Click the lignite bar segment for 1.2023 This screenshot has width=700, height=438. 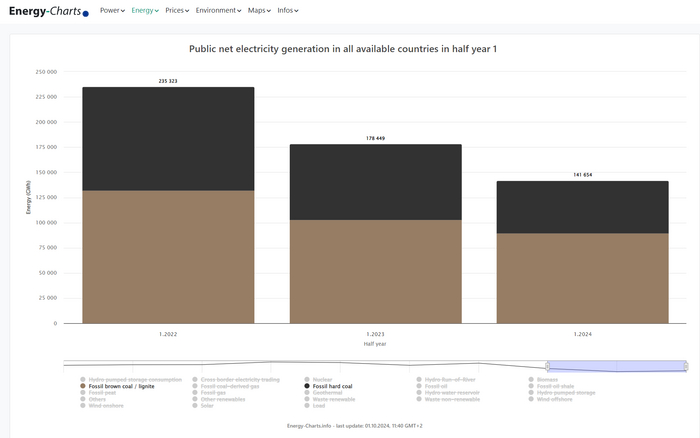375,271
